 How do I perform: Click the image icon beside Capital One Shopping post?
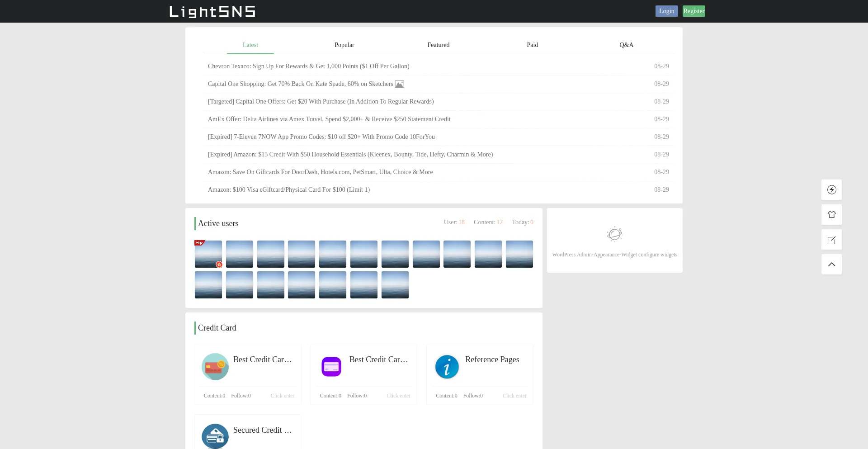(x=400, y=84)
